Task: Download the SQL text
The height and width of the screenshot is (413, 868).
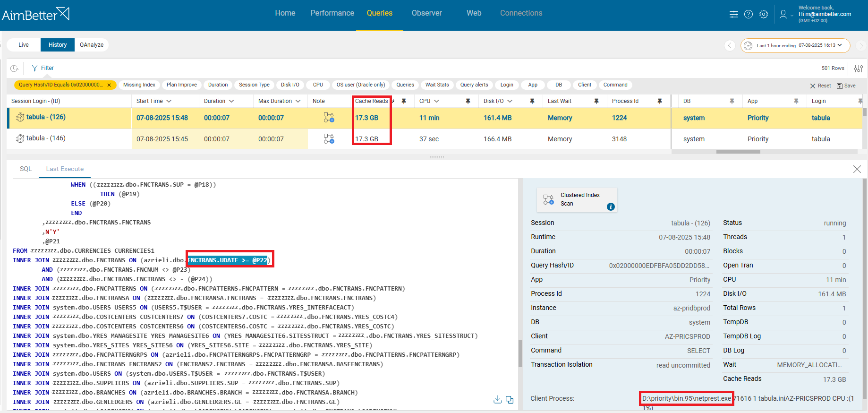Action: click(x=497, y=400)
